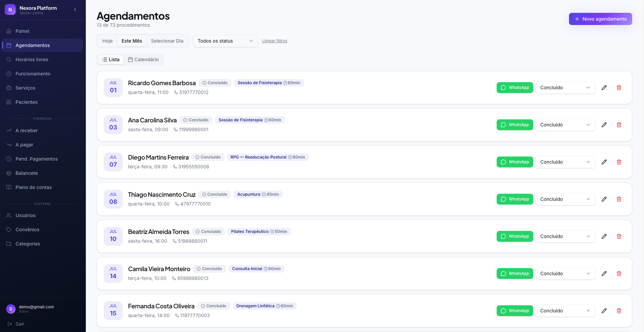Open Pacientes page

tap(43, 102)
